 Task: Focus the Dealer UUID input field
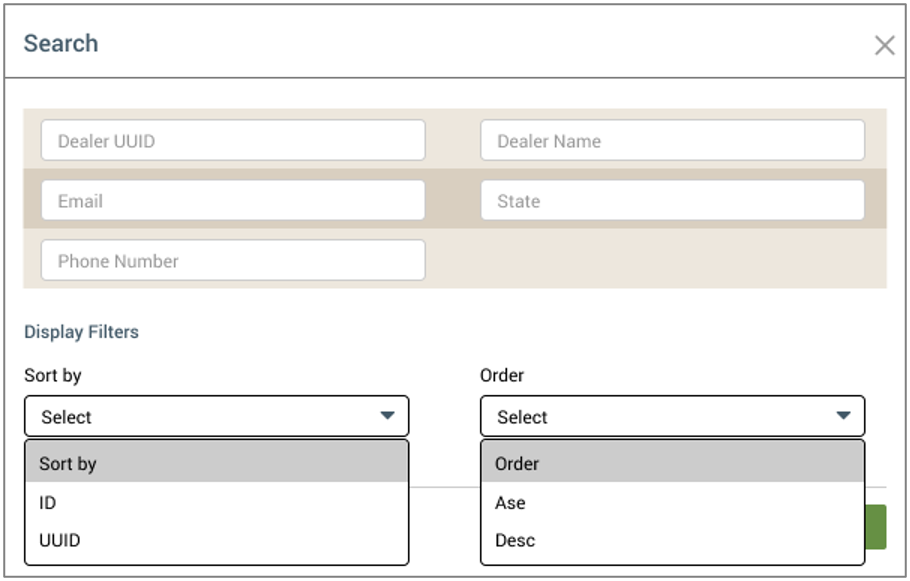[x=233, y=140]
